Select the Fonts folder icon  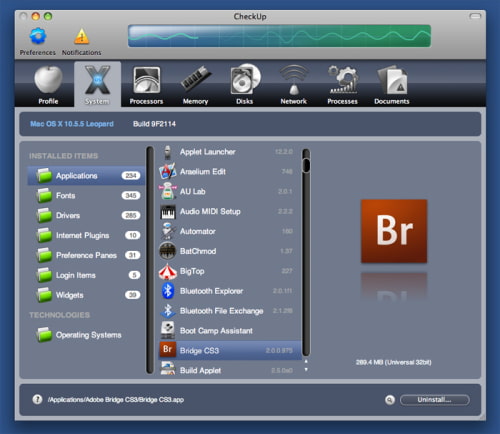[x=44, y=195]
